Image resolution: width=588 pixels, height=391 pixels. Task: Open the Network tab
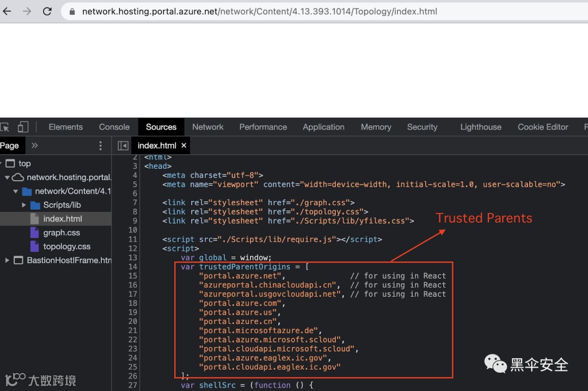click(x=208, y=127)
